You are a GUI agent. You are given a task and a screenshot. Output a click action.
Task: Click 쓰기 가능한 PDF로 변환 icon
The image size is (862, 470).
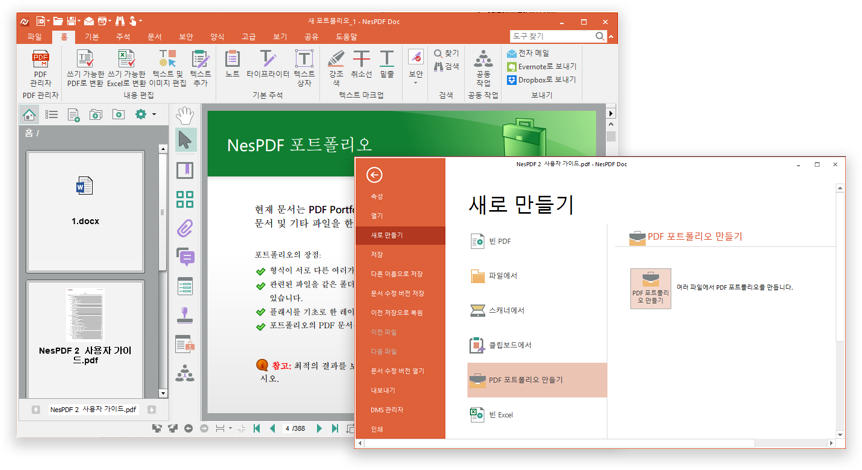pyautogui.click(x=85, y=68)
